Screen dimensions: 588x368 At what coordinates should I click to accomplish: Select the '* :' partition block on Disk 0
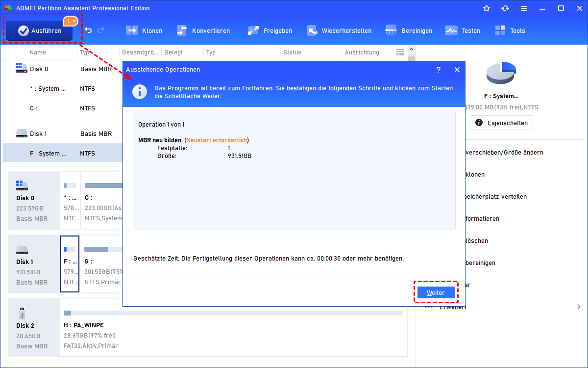coord(70,200)
